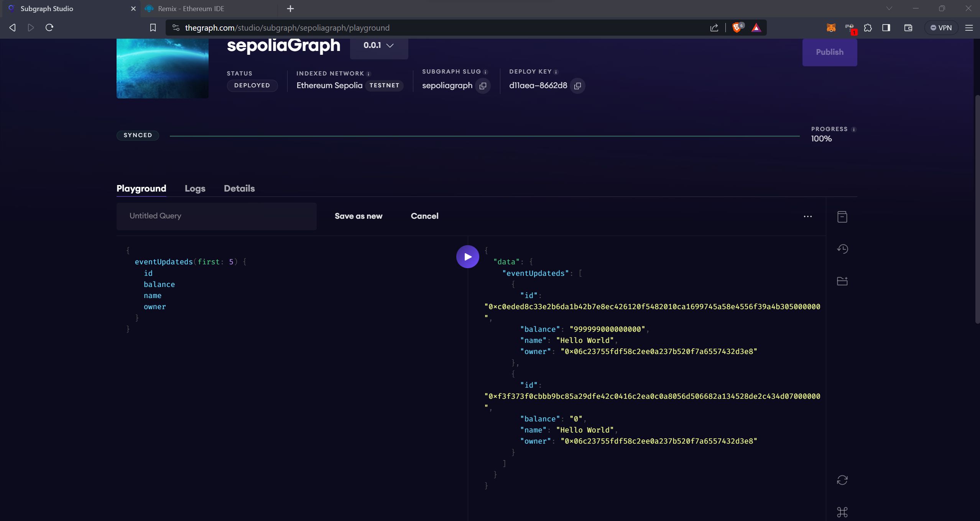
Task: Click eventUpdateds in query editor
Action: click(x=164, y=262)
